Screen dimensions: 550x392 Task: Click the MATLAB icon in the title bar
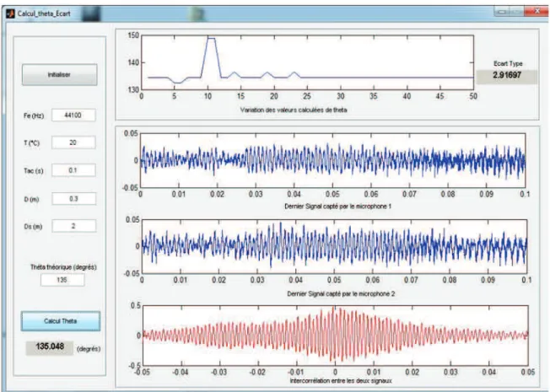point(10,13)
